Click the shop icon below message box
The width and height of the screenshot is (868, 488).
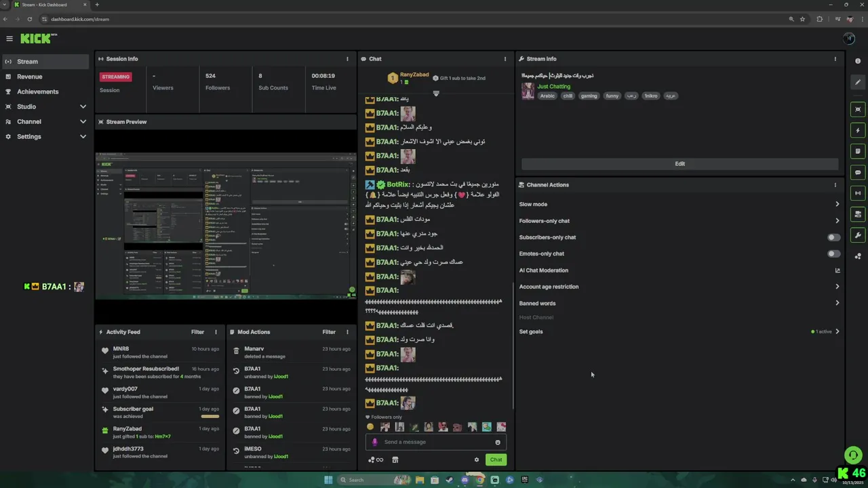pos(395,460)
